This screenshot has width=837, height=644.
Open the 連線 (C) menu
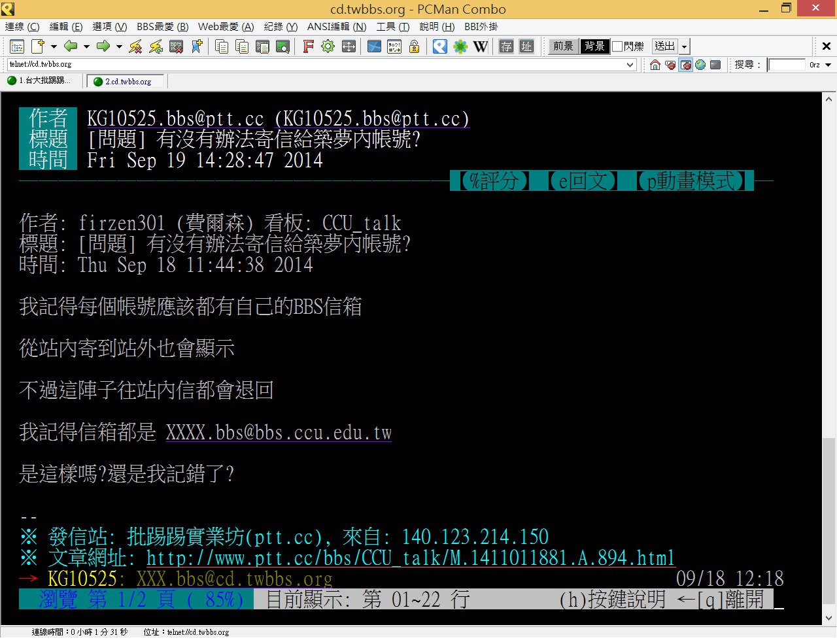coord(22,27)
